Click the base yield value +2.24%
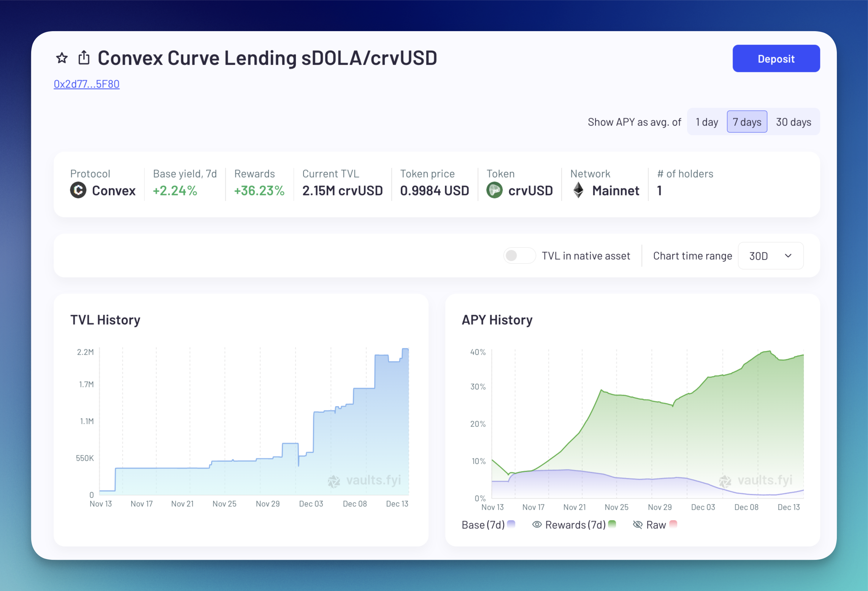The width and height of the screenshot is (868, 591). click(x=175, y=190)
